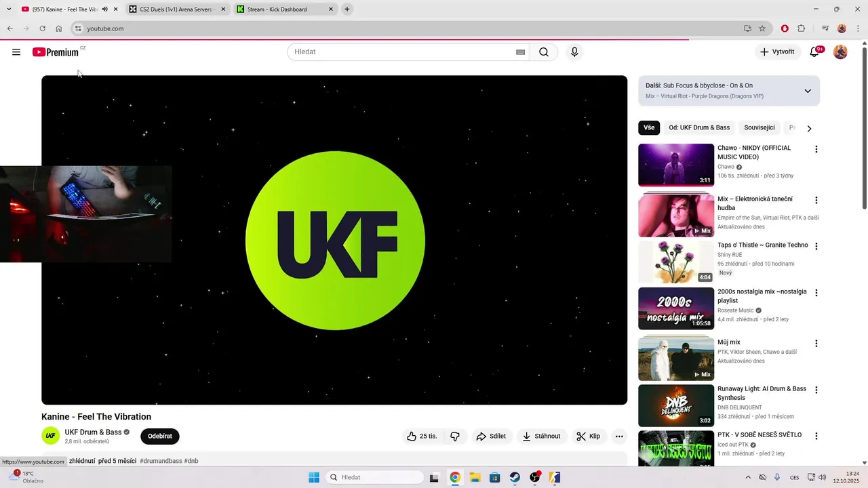Open the YouTube hamburger guide menu

16,52
